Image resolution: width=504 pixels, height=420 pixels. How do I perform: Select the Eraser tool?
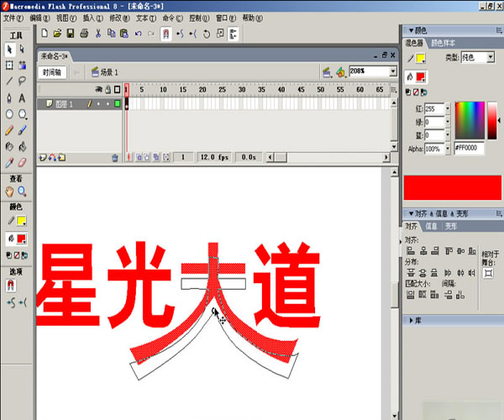tap(22, 163)
